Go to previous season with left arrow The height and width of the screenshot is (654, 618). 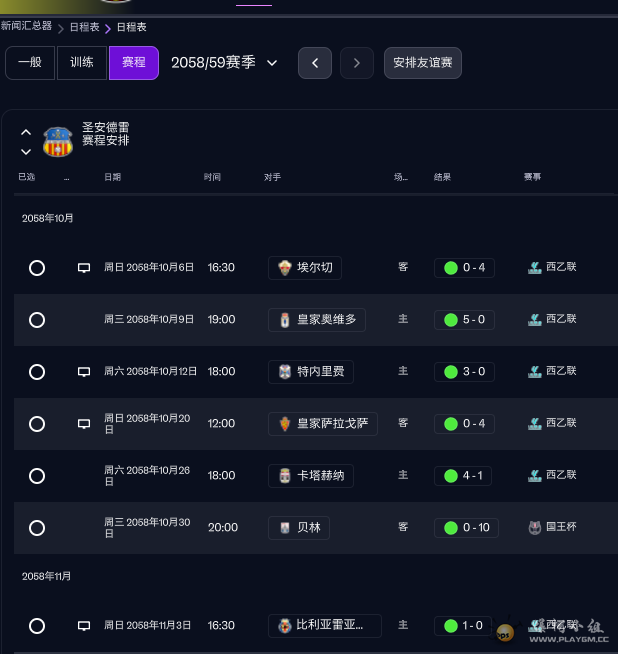(315, 63)
